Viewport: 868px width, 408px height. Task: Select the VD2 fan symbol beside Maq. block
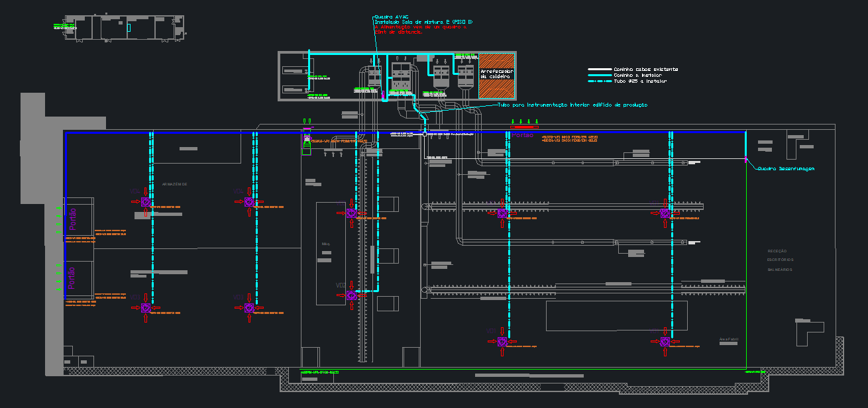pyautogui.click(x=352, y=296)
